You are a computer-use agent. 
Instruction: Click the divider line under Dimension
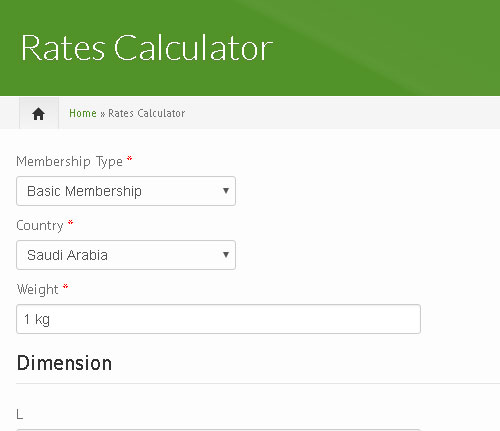(x=258, y=383)
